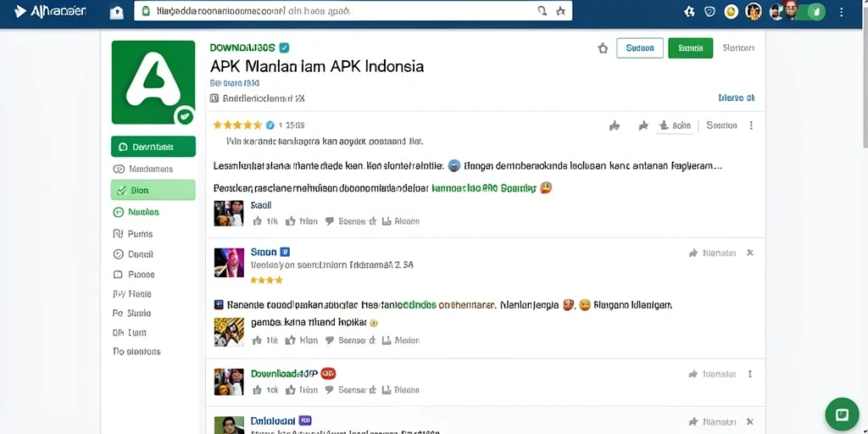Click the site logo at top left

(50, 11)
